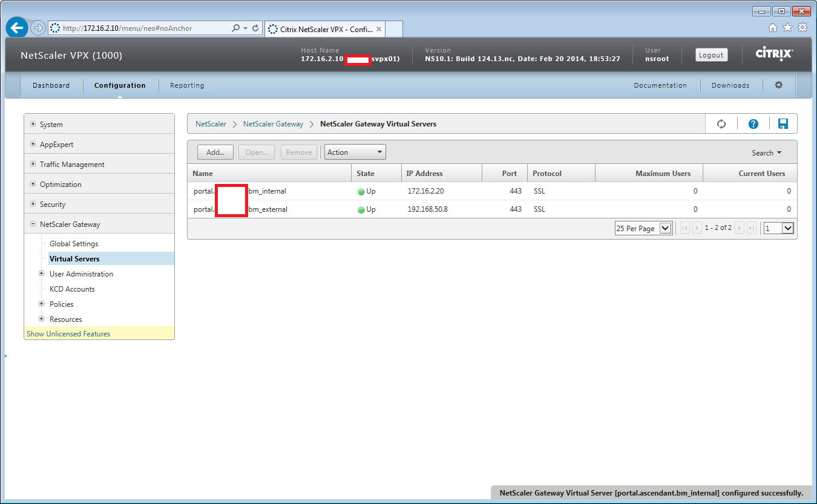The image size is (817, 504).
Task: Click the Open... button
Action: [257, 152]
